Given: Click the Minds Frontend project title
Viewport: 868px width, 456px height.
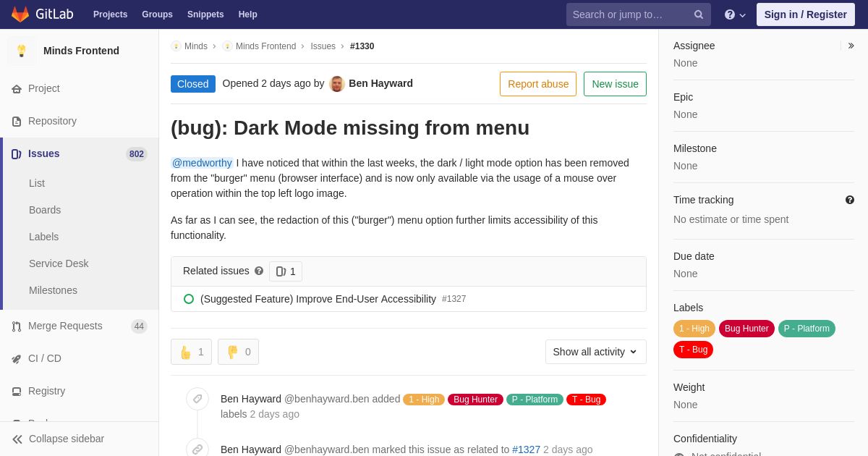Looking at the screenshot, I should click(81, 51).
